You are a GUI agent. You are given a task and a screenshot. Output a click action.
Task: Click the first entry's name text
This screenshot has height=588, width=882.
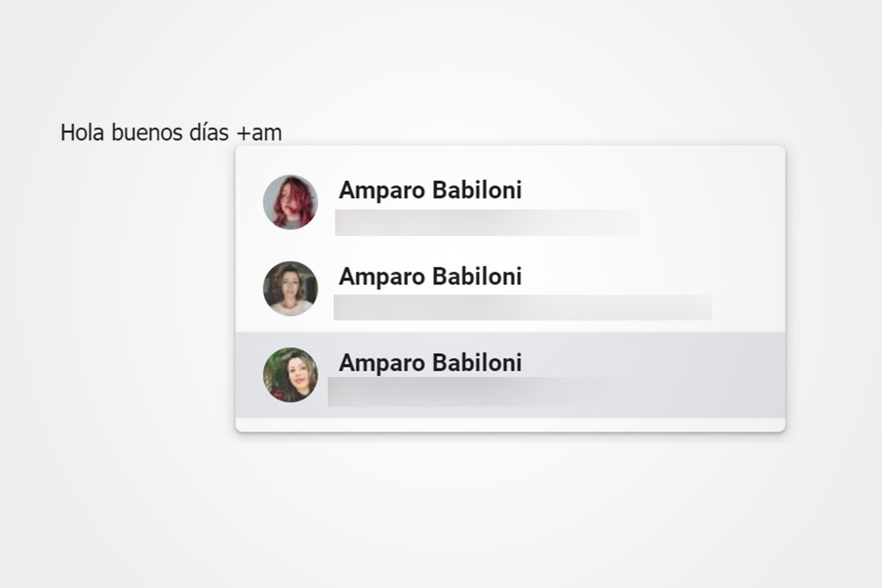tap(430, 191)
